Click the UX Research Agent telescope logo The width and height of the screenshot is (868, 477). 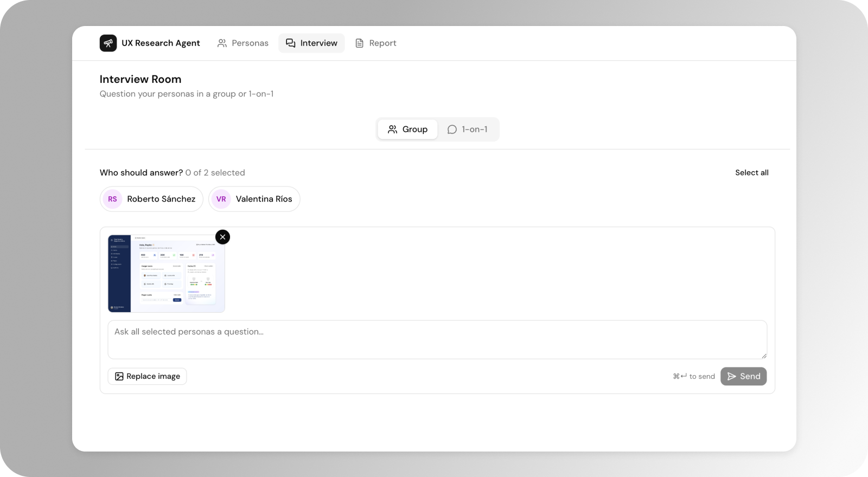108,43
